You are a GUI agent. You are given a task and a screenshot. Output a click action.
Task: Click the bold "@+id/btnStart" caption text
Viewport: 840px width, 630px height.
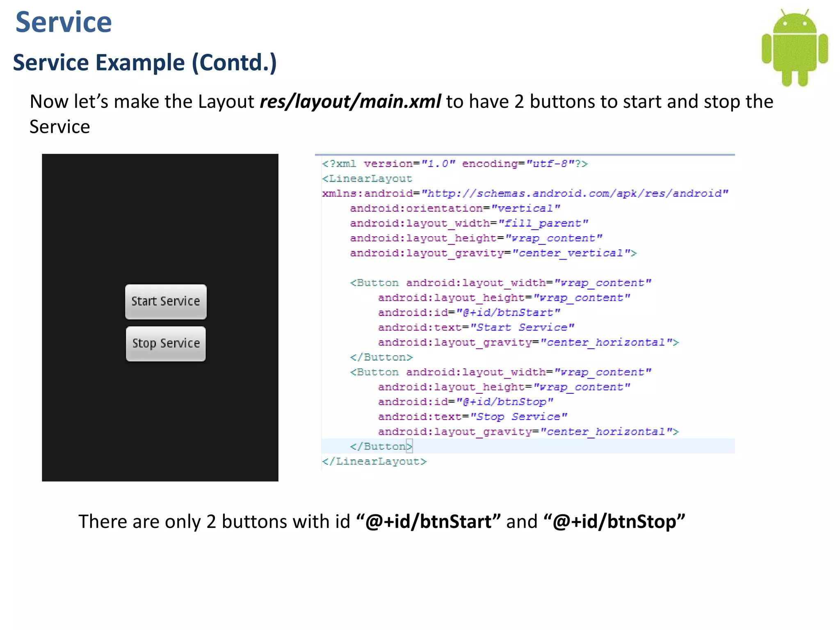point(428,522)
